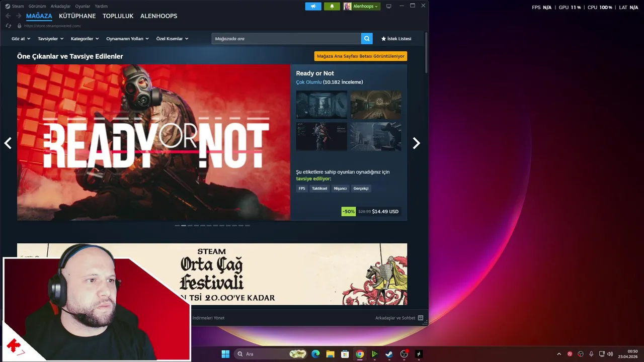Open Microsoft Store from the taskbar

point(345,354)
